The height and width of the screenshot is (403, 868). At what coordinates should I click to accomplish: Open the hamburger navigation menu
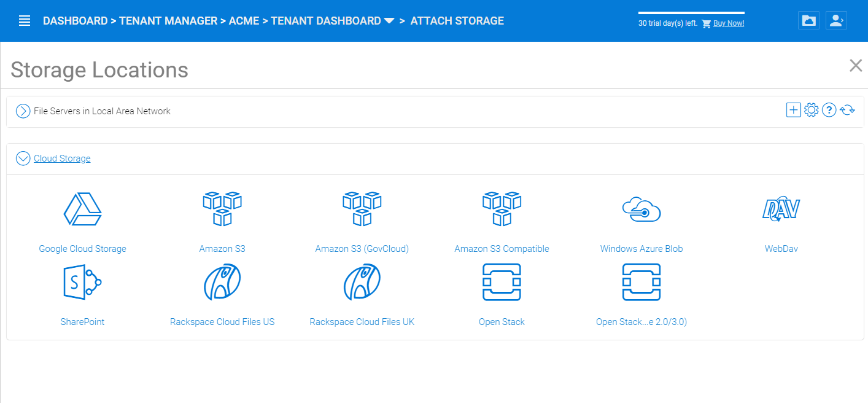point(25,21)
